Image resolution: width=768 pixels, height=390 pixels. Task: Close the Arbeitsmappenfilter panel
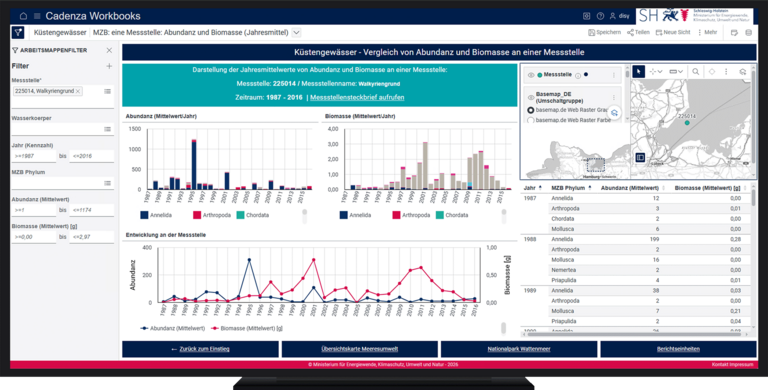(x=109, y=50)
